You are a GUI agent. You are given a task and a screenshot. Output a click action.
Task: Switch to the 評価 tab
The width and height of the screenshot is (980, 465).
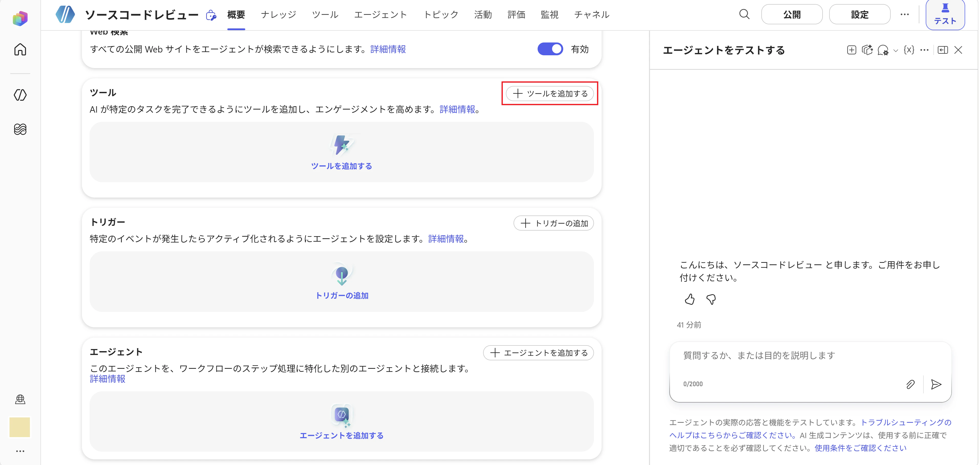516,14
